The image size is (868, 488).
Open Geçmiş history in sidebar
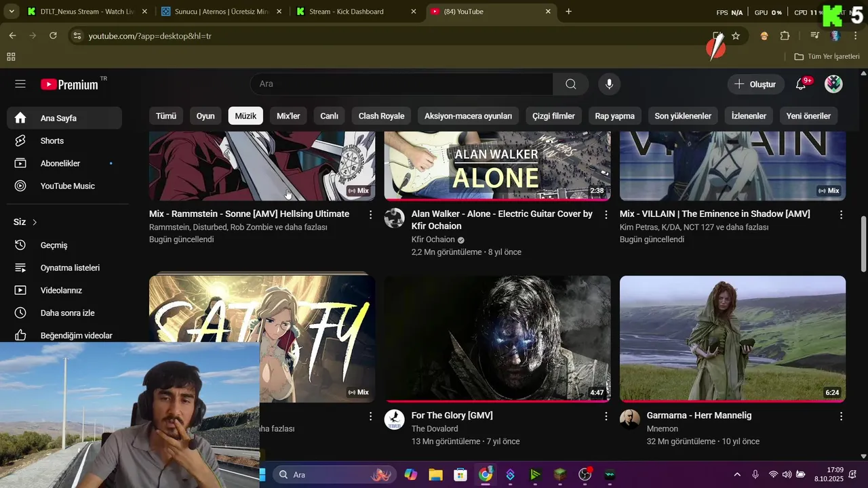(64, 245)
